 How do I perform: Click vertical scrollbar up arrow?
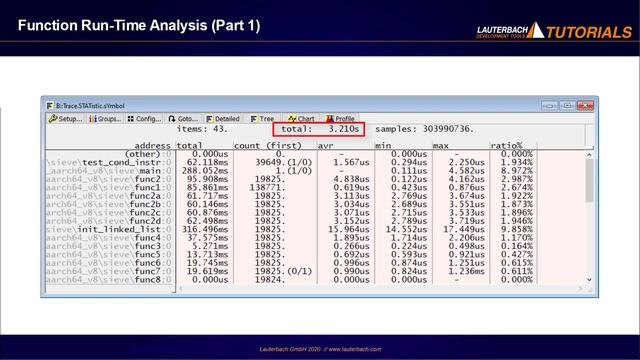coord(589,155)
